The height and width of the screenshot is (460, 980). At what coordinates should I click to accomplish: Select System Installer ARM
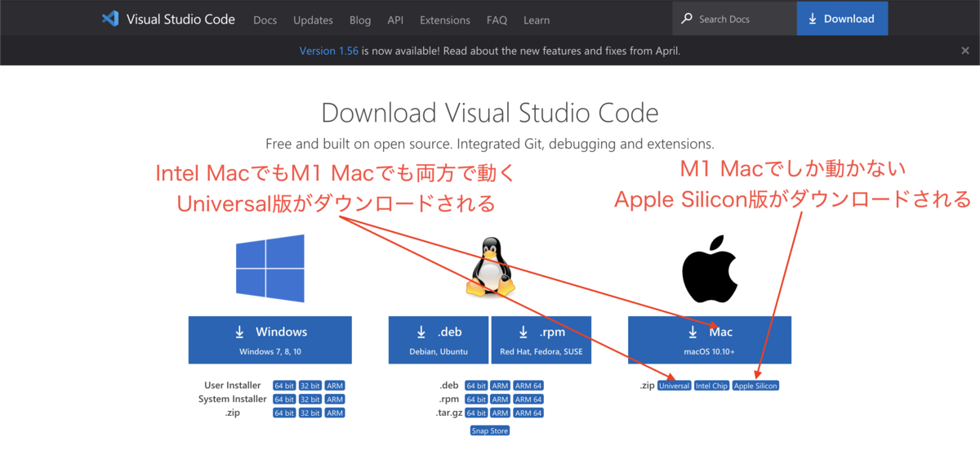(x=335, y=400)
